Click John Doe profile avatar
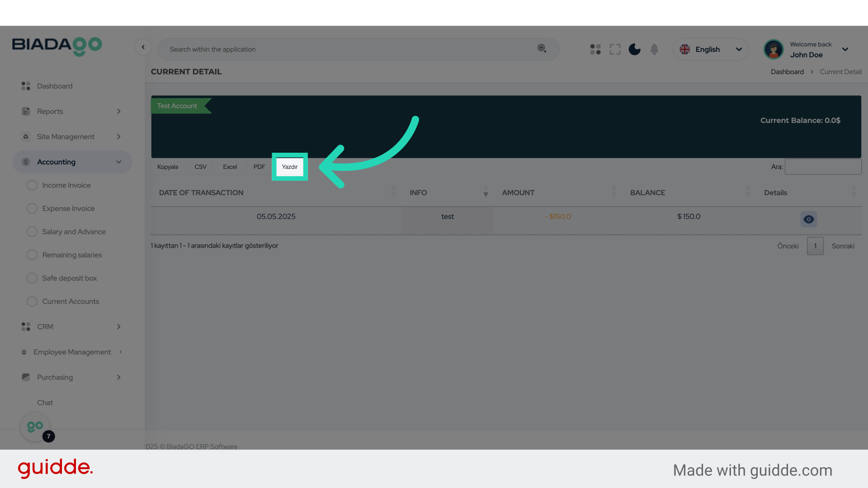Image resolution: width=868 pixels, height=488 pixels. (x=774, y=49)
